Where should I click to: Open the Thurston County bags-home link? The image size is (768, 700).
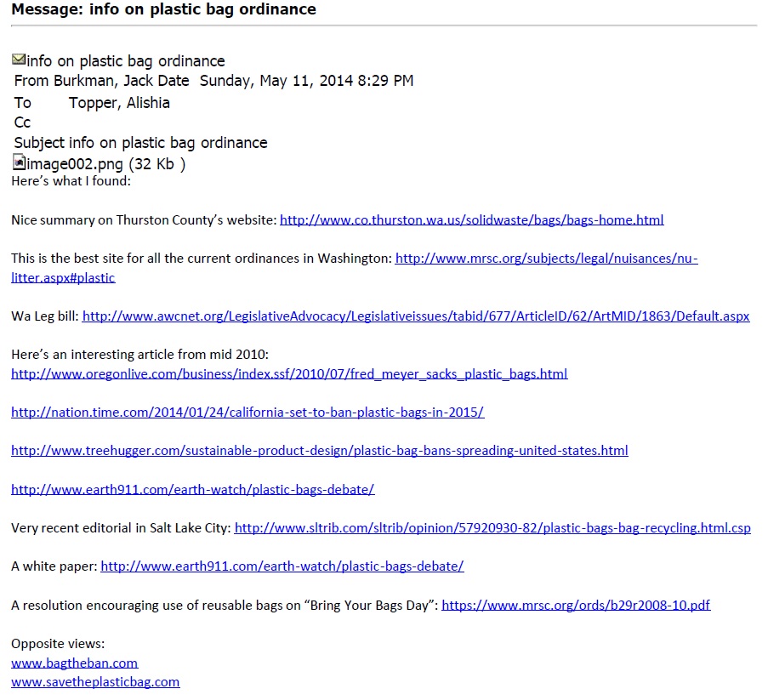pyautogui.click(x=472, y=220)
